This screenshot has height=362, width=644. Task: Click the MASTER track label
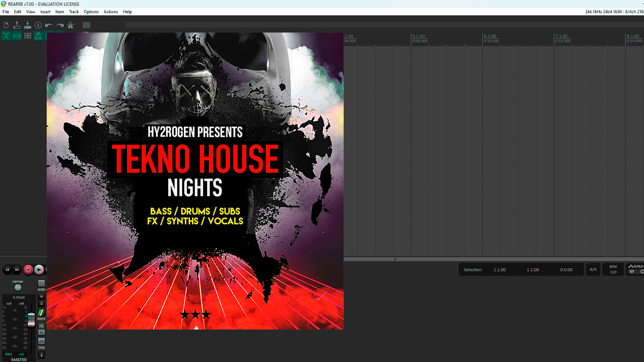19,360
